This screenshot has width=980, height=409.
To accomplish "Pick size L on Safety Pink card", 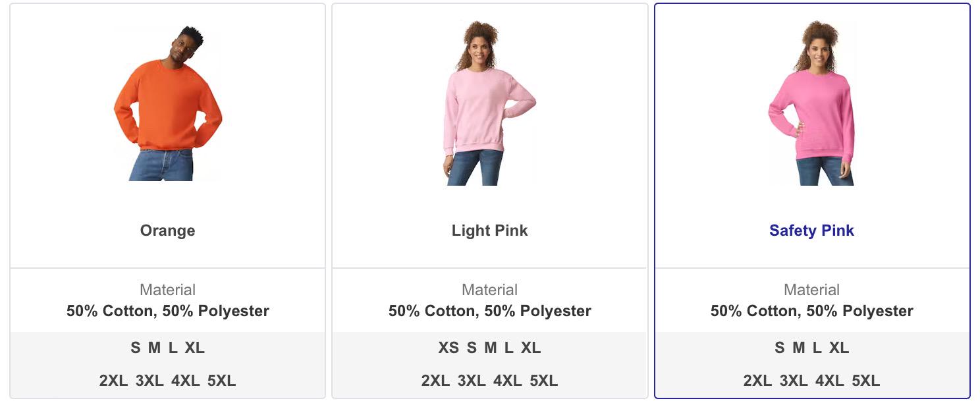I will pos(817,348).
